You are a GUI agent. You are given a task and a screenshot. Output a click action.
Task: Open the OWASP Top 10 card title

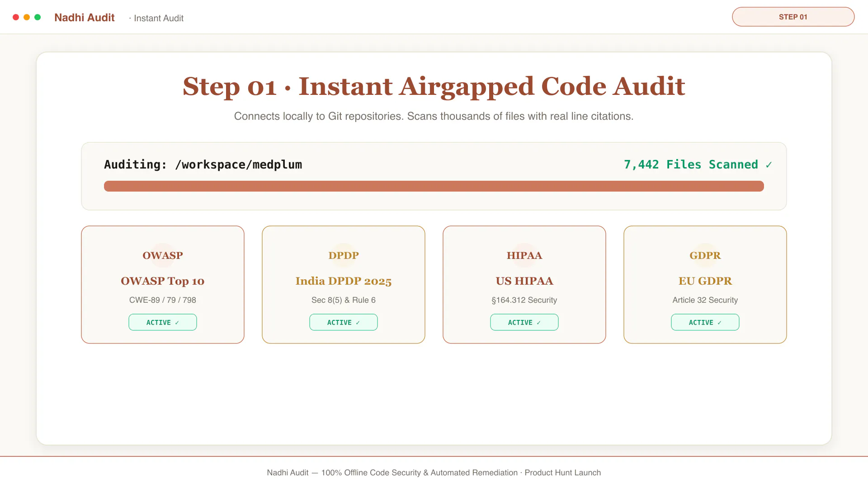click(x=163, y=281)
